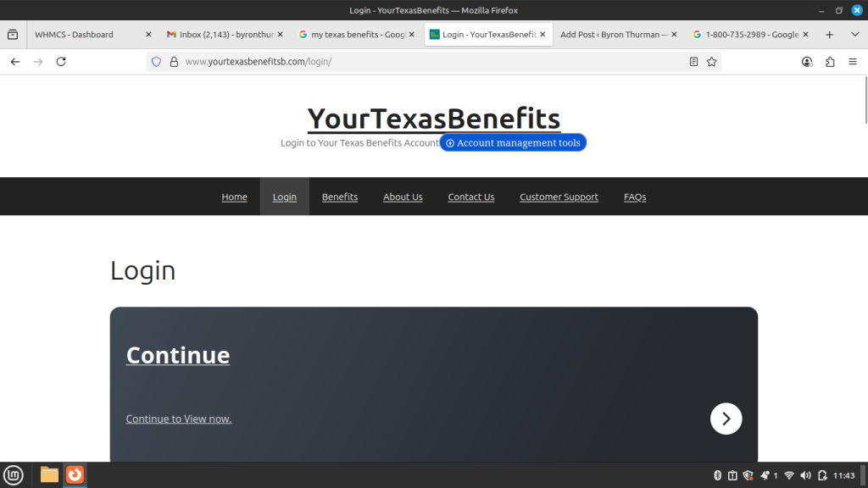Open the Firefox extensions puzzle icon
This screenshot has height=488, width=868.
830,62
